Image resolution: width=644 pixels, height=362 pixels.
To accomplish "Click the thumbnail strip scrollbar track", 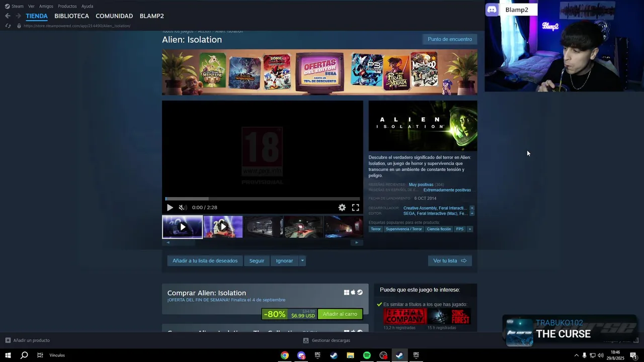I will [x=262, y=242].
